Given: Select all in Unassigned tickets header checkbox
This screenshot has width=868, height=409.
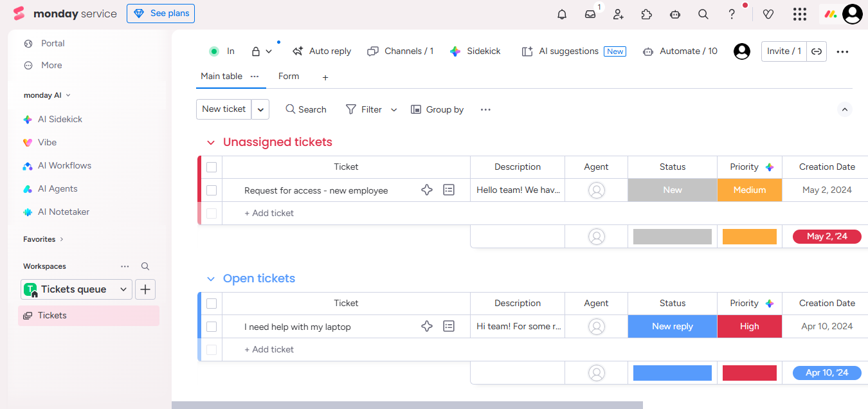Looking at the screenshot, I should point(212,167).
